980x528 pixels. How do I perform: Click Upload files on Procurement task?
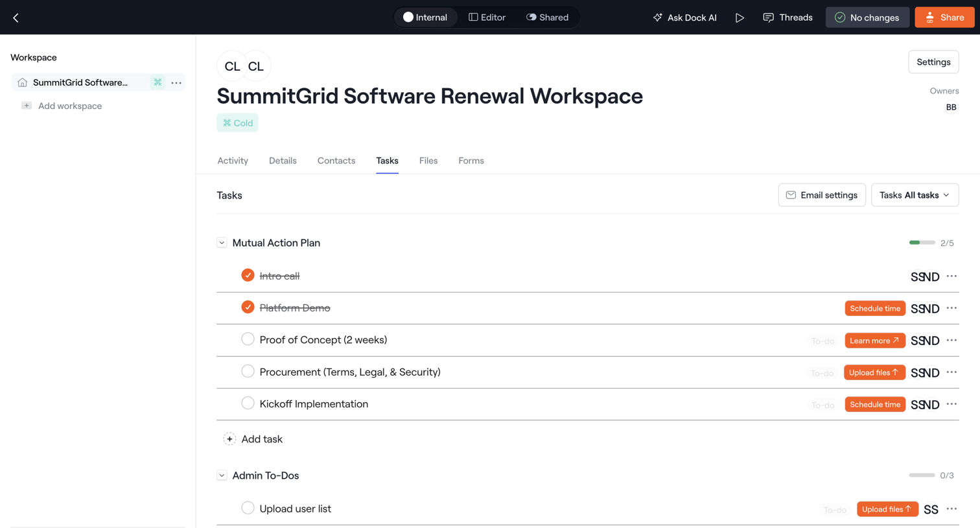874,372
